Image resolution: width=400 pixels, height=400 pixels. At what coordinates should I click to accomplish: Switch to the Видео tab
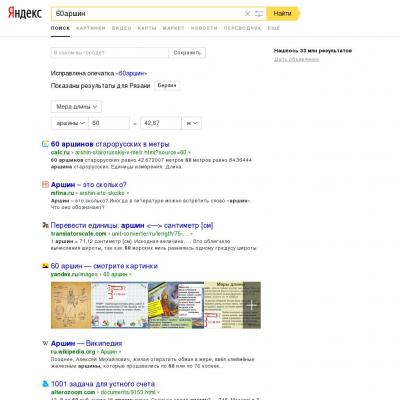(x=121, y=28)
